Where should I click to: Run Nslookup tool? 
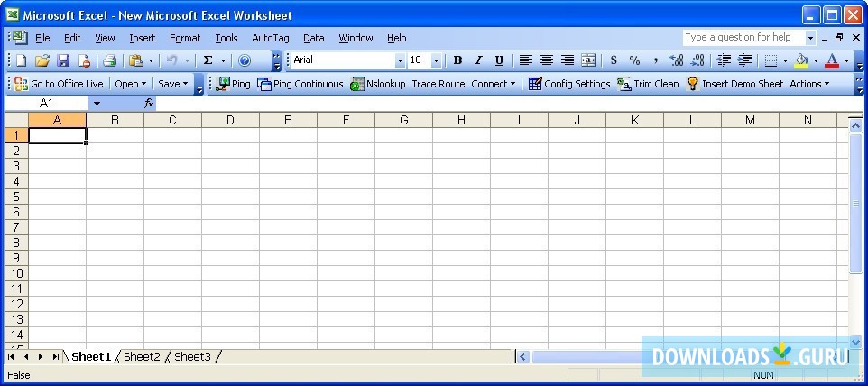coord(377,84)
